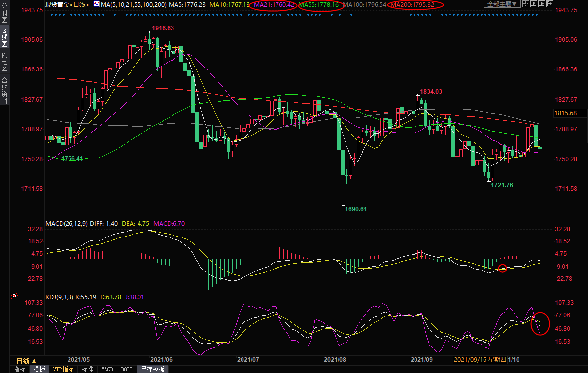Click the rightmost exit-arrow toolbar icon
Viewport: 588px width, 373px height.
click(550, 4)
